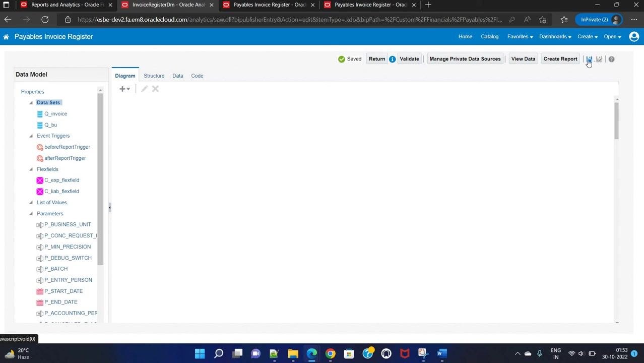Collapse the List of Values tree node

(31, 203)
